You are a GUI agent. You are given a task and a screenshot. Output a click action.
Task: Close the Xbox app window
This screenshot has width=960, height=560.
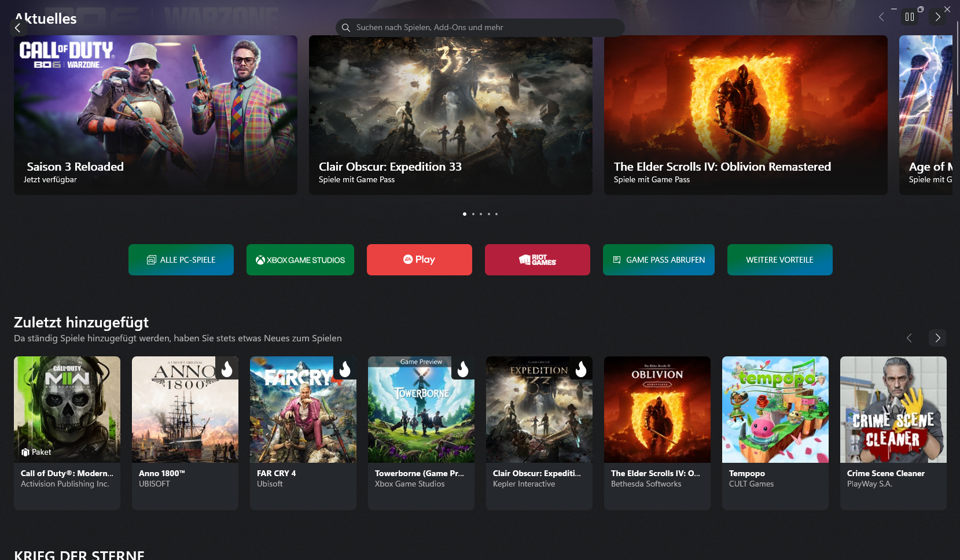pos(947,9)
